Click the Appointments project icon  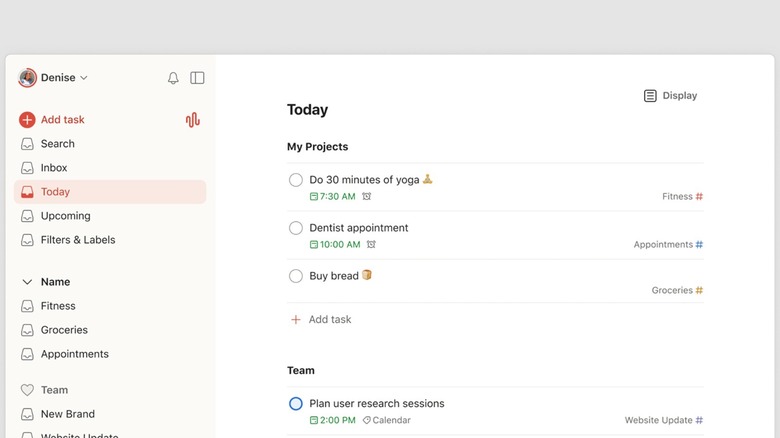pyautogui.click(x=27, y=354)
